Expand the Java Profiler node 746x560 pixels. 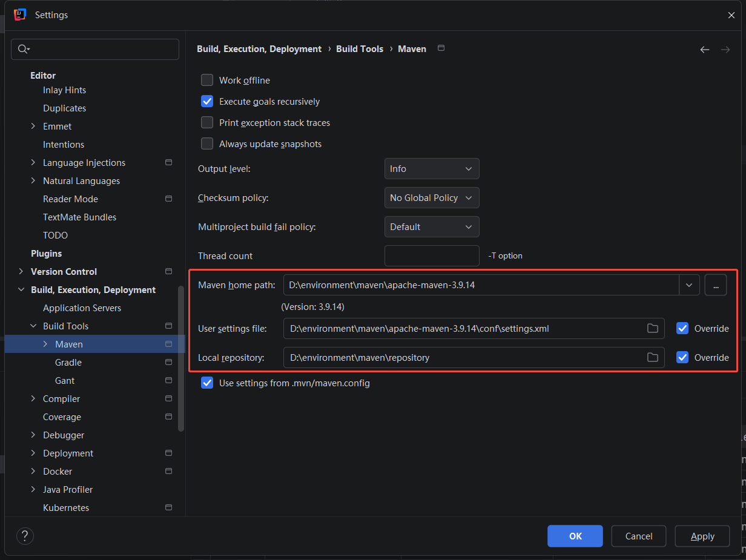tap(33, 489)
